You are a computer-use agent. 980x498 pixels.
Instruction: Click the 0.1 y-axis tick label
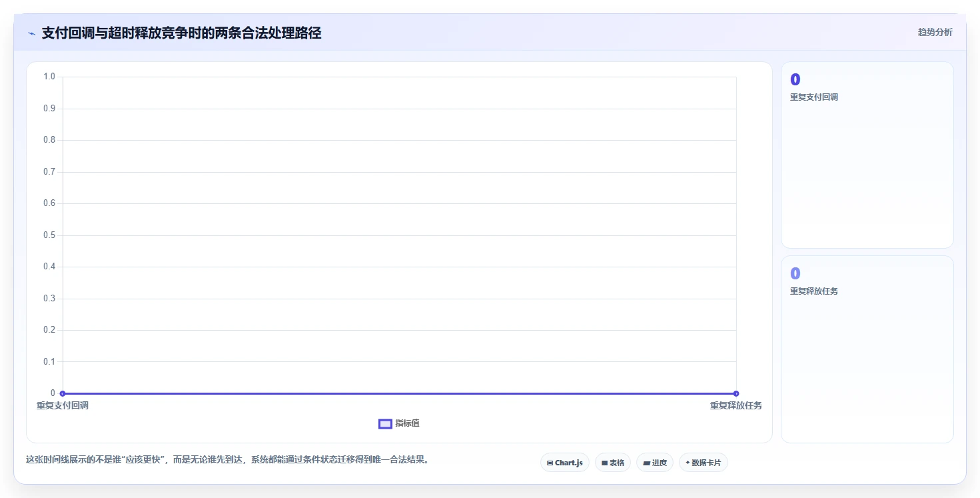coord(49,361)
